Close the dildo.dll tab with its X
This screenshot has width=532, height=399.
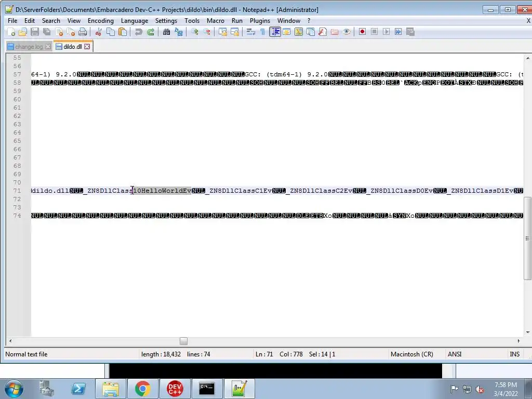tap(87, 46)
